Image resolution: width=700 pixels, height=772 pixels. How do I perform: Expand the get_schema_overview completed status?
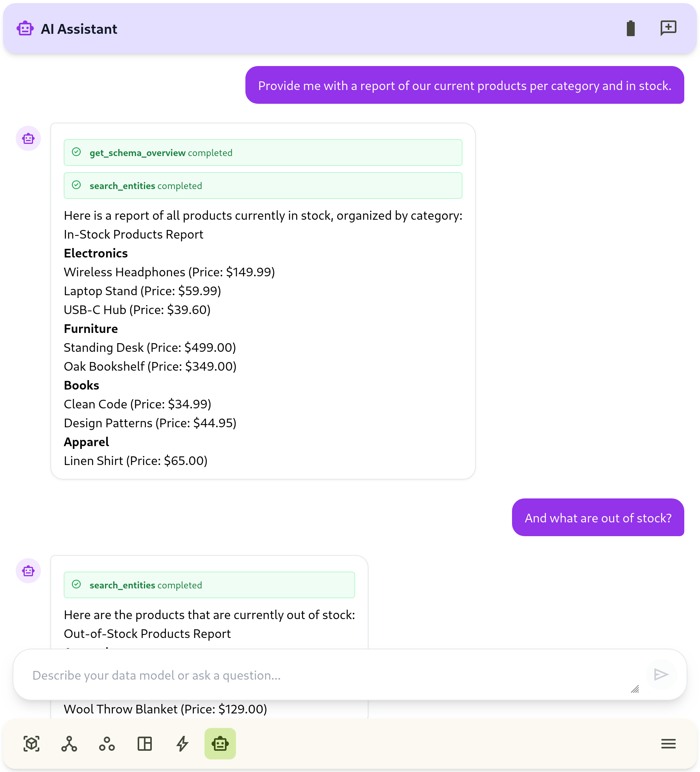pos(262,153)
